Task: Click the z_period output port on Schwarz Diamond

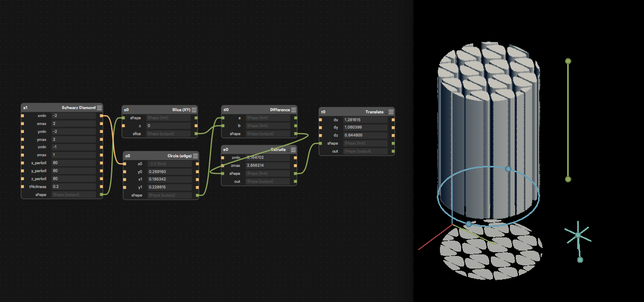Action: [101, 179]
